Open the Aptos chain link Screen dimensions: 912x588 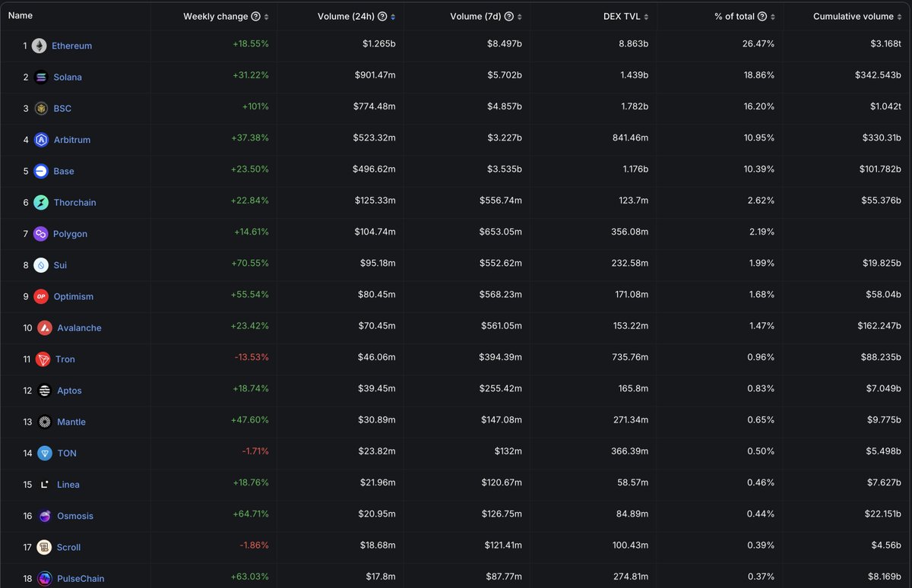coord(69,390)
